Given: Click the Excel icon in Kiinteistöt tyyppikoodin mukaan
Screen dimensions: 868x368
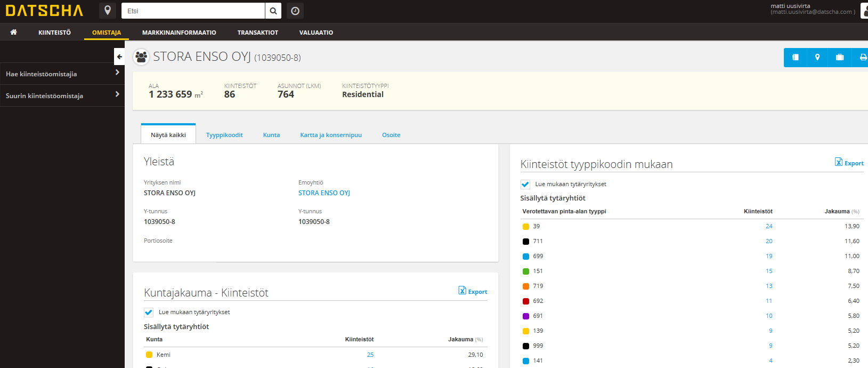Looking at the screenshot, I should 839,162.
